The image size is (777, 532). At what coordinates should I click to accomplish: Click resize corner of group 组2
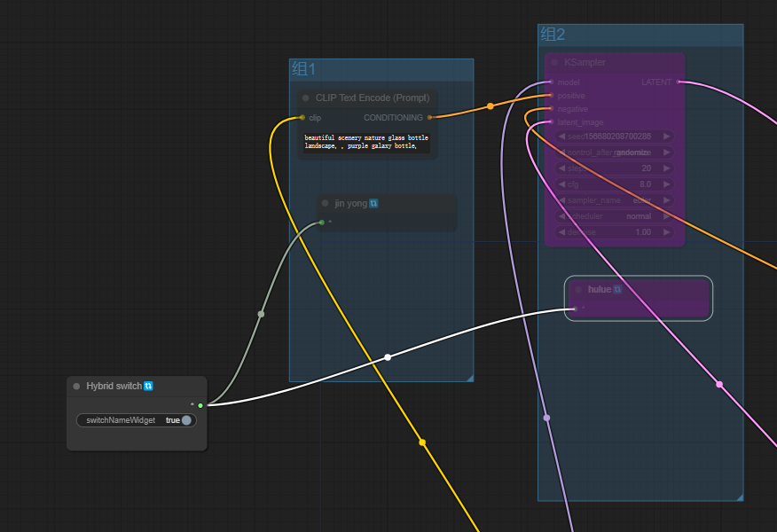pyautogui.click(x=740, y=497)
